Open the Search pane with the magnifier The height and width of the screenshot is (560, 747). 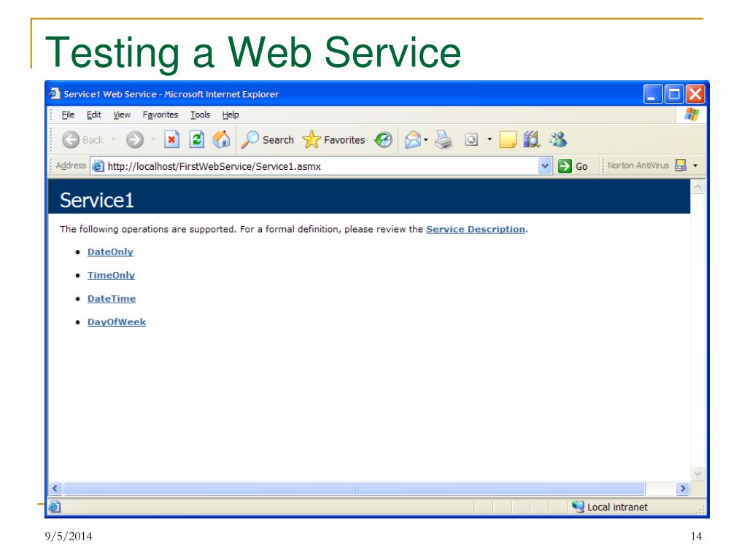[x=267, y=140]
